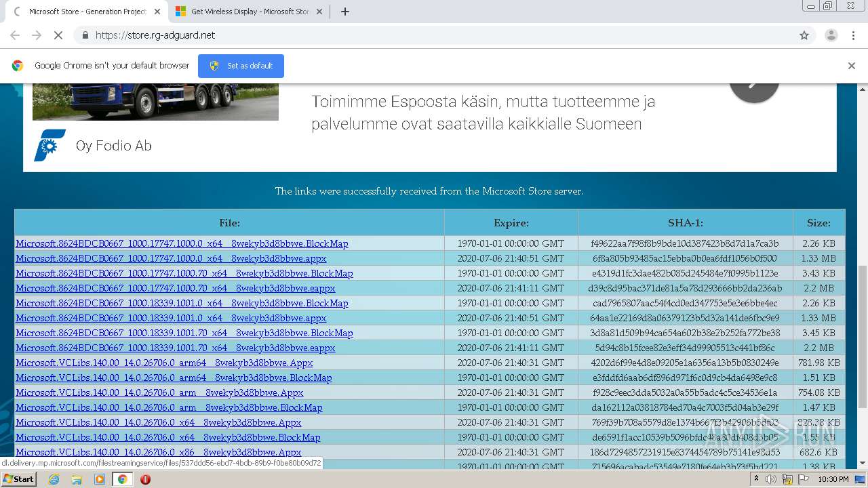Click the Expire: column header
The image size is (868, 488).
[x=511, y=222]
